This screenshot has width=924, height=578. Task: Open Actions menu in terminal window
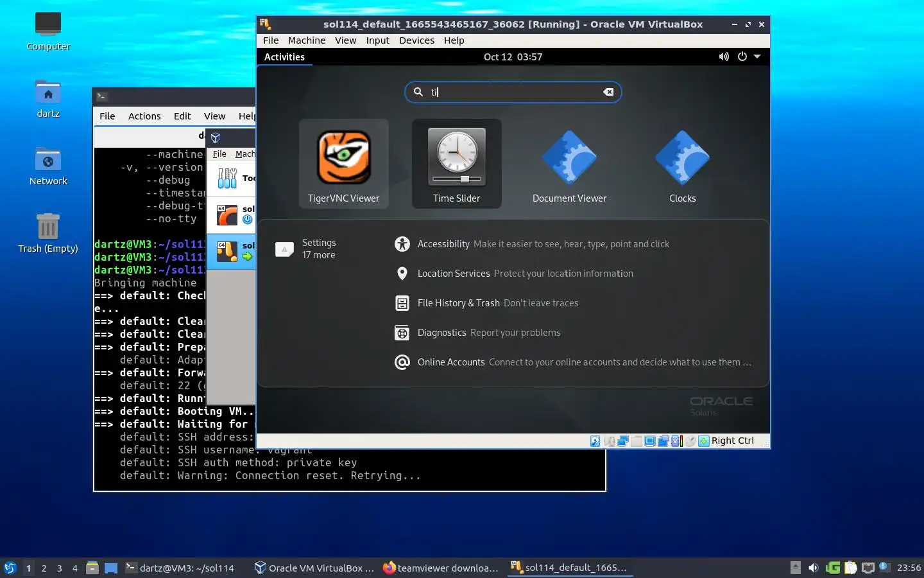(144, 116)
